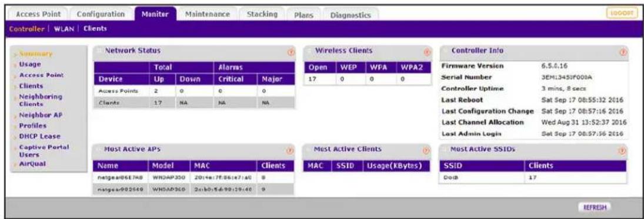The width and height of the screenshot is (644, 219).
Task: Open Usage in the sidebar
Action: point(29,65)
